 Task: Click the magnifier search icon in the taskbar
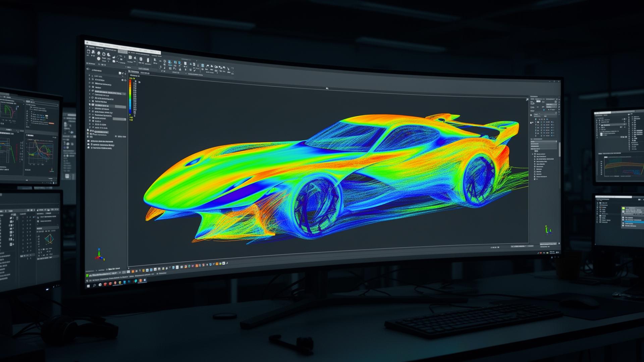(x=94, y=286)
